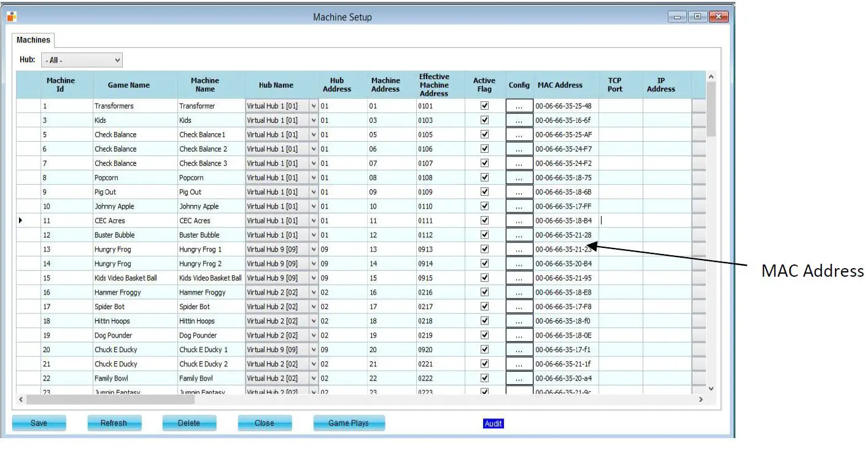Open Config ellipsis for Popcorn row
The image size is (868, 451).
[x=519, y=178]
